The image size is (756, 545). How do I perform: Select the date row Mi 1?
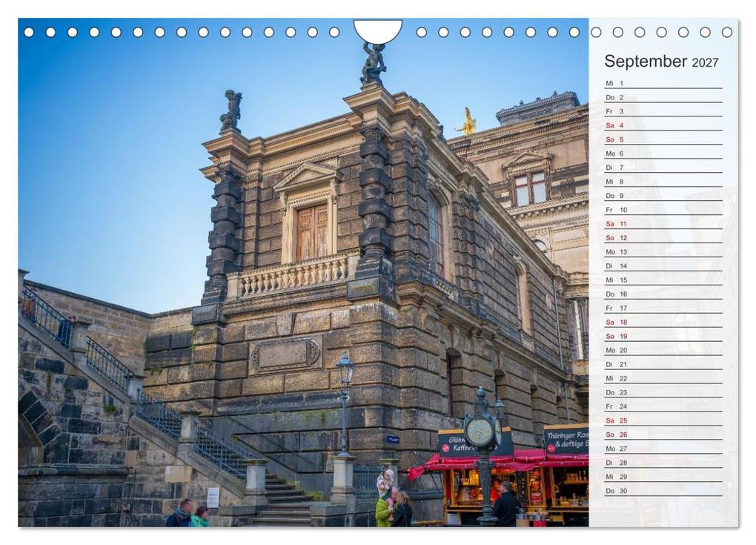pyautogui.click(x=663, y=83)
